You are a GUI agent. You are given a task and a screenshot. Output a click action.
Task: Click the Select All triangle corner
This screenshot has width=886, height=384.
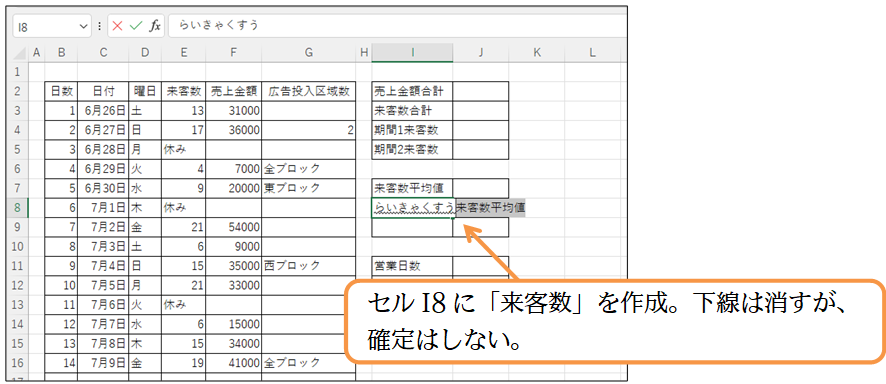19,54
